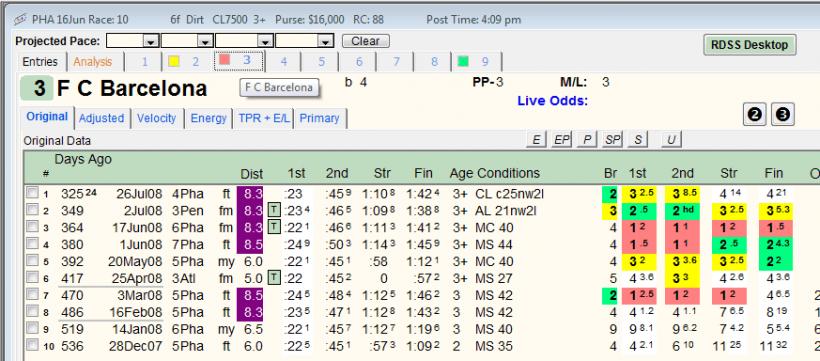
Task: Click the SP running style button
Action: click(x=612, y=140)
